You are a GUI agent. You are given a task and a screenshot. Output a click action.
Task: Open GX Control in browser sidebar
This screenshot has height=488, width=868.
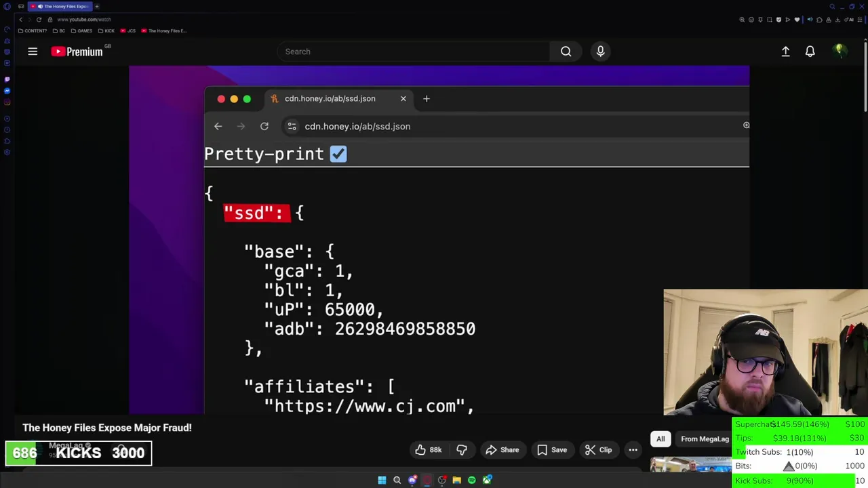tap(7, 29)
